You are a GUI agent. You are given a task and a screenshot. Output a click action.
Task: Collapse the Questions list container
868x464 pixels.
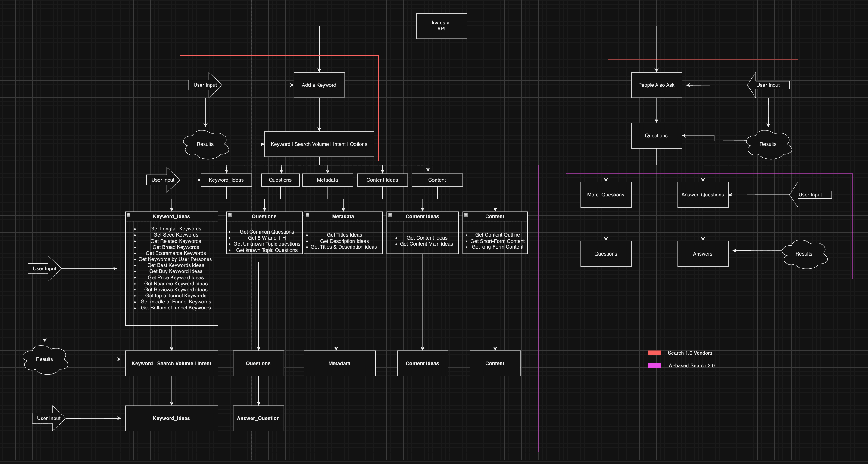[230, 215]
